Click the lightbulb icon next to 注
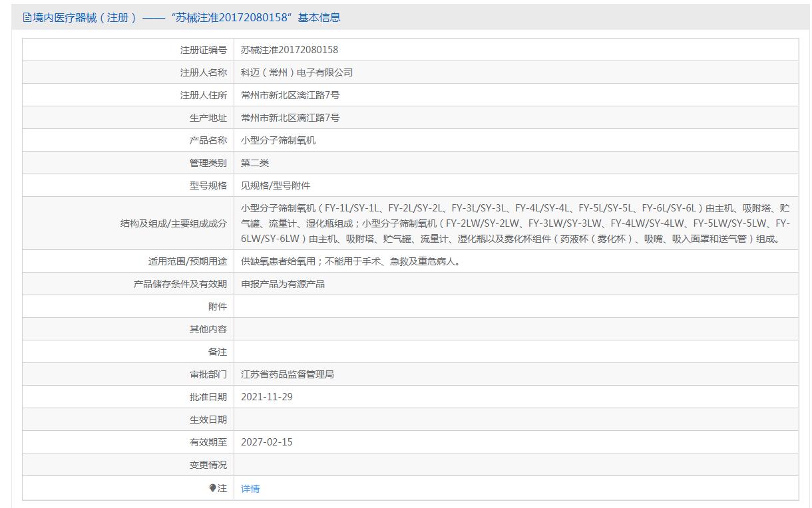Screen dimensions: 812x508 pyautogui.click(x=213, y=488)
